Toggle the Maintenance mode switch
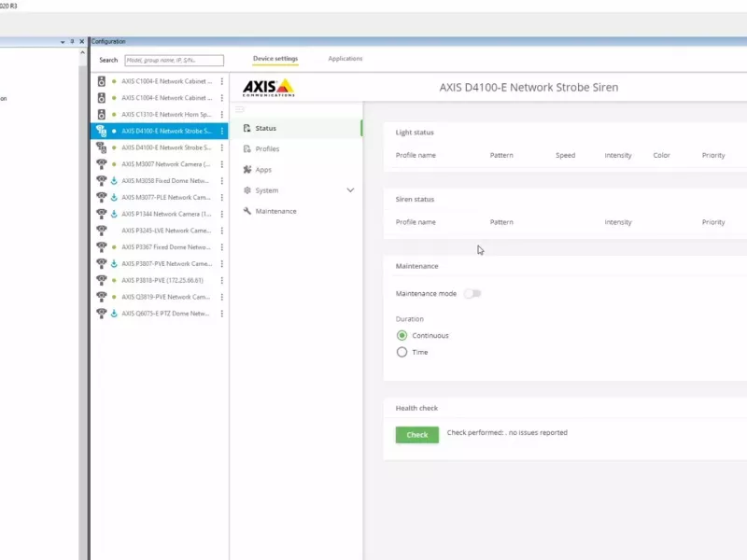Viewport: 747px width, 560px height. click(472, 293)
